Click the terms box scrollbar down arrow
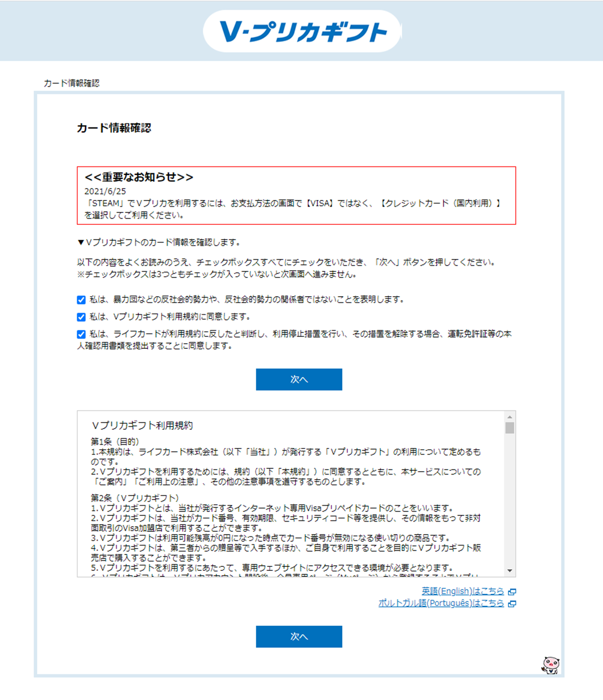The image size is (603, 700). point(509,571)
